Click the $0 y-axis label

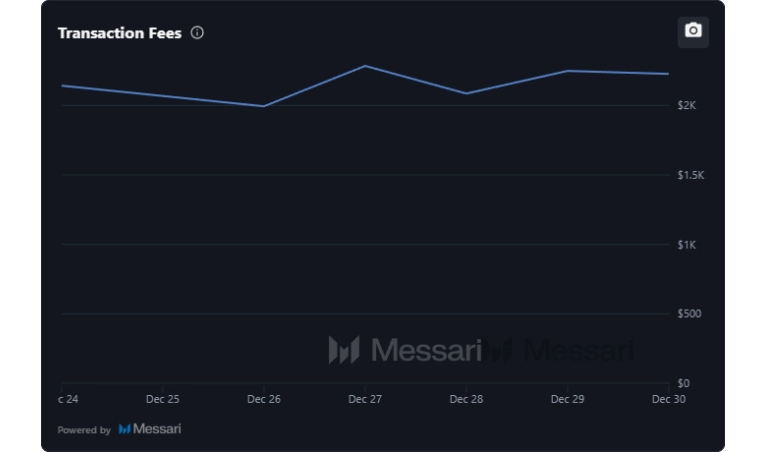[x=683, y=383]
